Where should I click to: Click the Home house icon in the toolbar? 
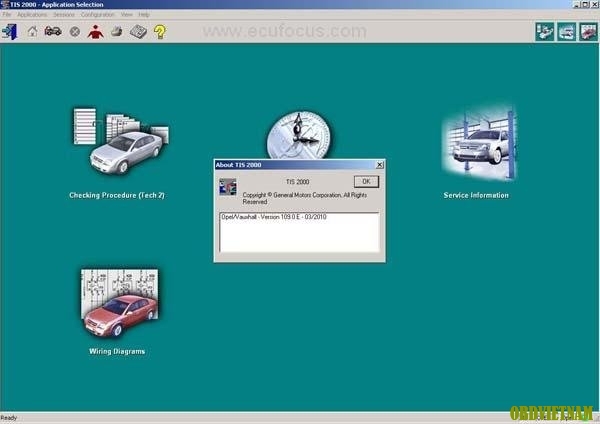pos(33,31)
